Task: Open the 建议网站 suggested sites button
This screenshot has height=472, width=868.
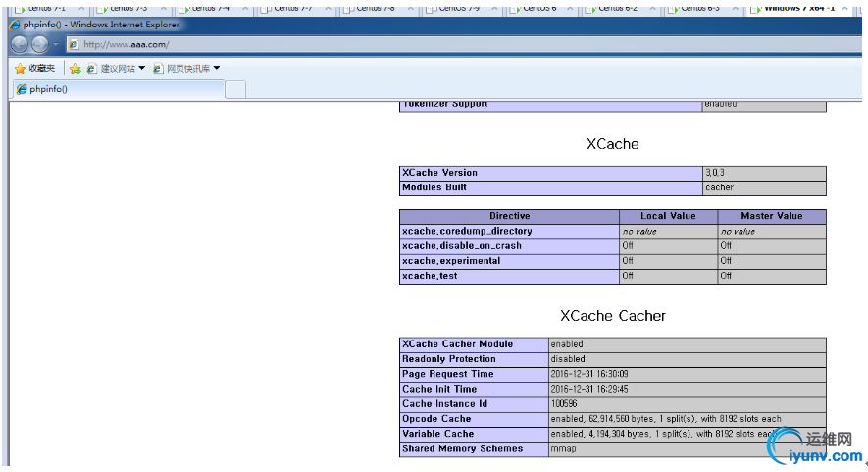Action: (111, 68)
